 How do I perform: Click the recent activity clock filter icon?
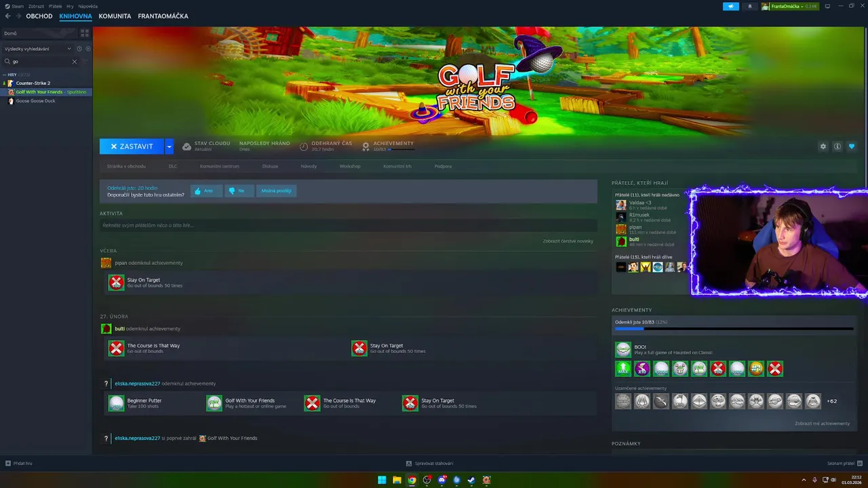point(79,49)
